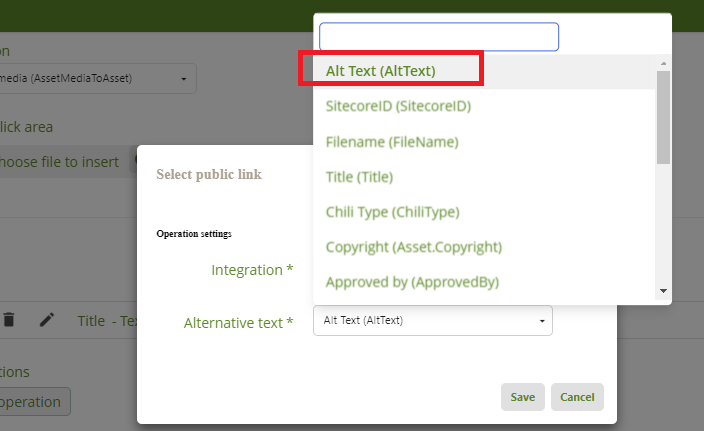The width and height of the screenshot is (704, 431).
Task: Open the Alternative text dropdown
Action: tap(432, 321)
